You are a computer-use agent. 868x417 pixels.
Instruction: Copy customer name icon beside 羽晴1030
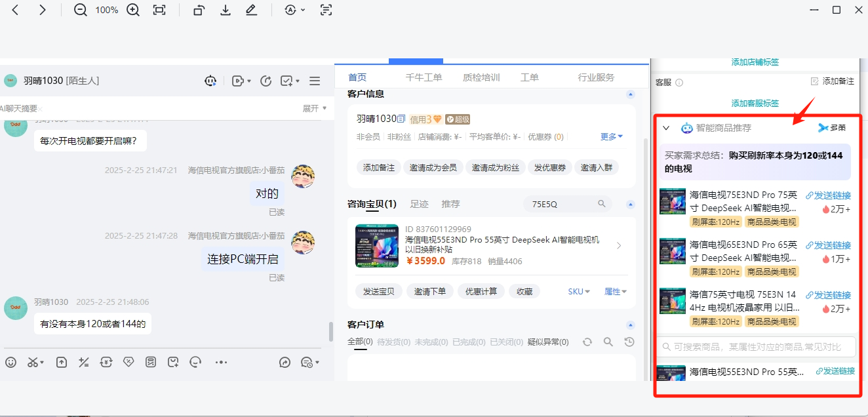(402, 119)
